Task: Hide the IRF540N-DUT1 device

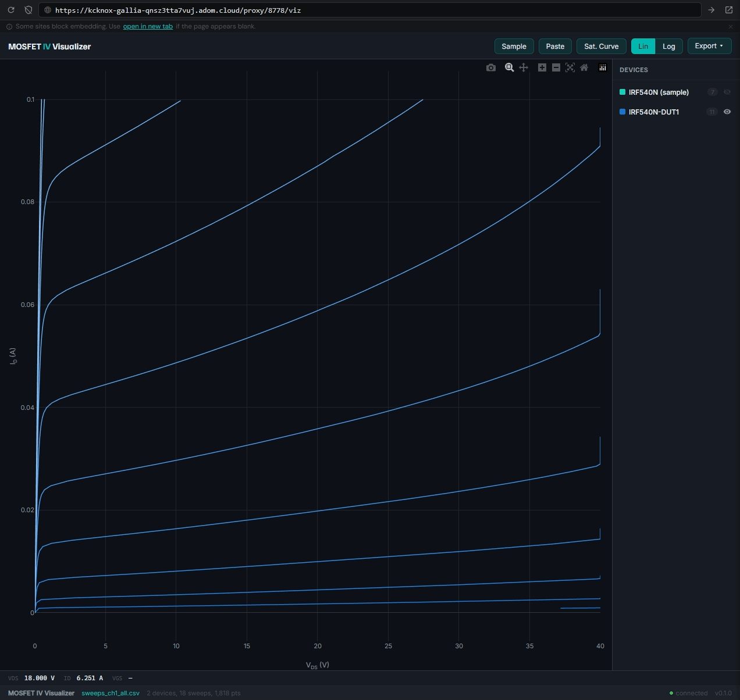Action: pyautogui.click(x=727, y=112)
